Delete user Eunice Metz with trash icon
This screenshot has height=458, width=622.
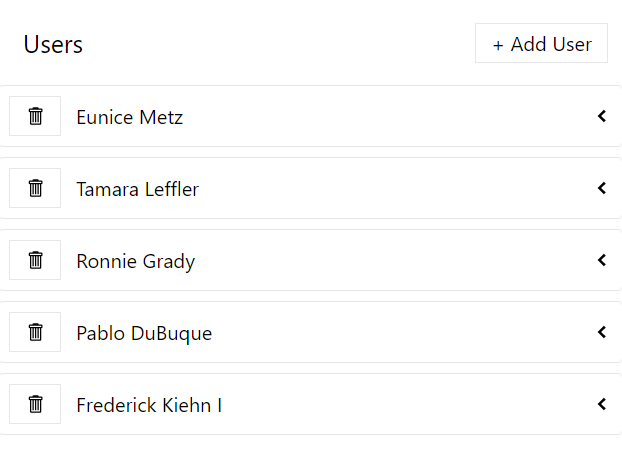(x=35, y=116)
